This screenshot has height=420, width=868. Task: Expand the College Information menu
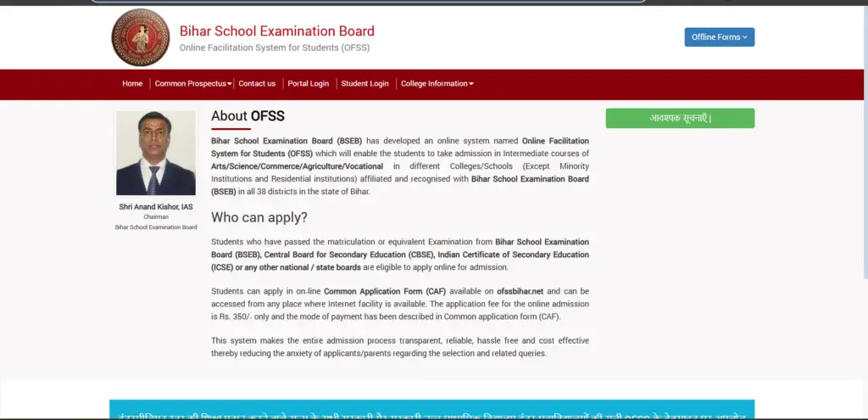click(437, 84)
